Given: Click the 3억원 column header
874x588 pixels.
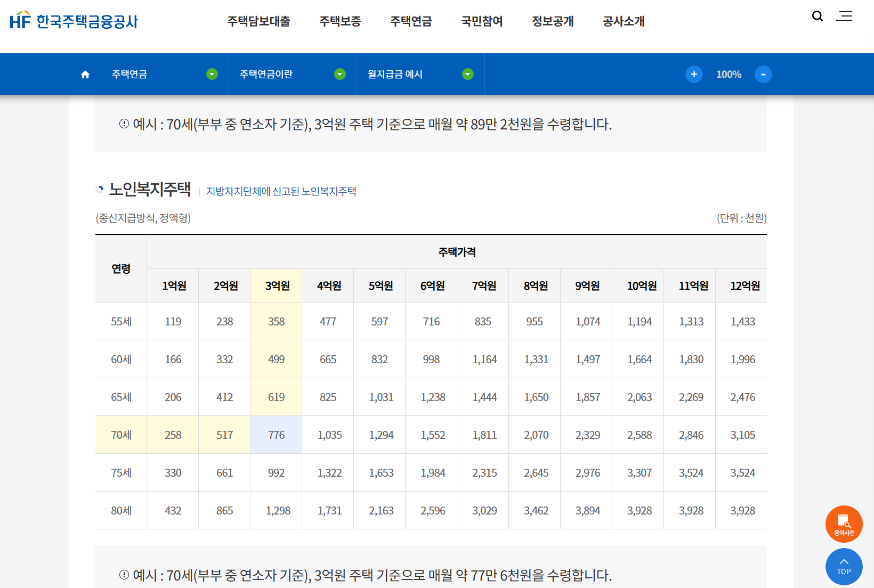Looking at the screenshot, I should click(x=276, y=286).
